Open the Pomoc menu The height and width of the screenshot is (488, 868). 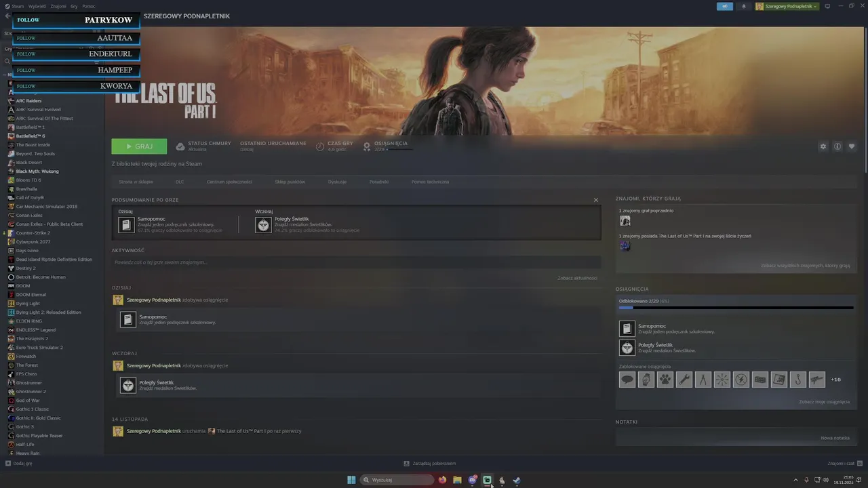pos(89,6)
